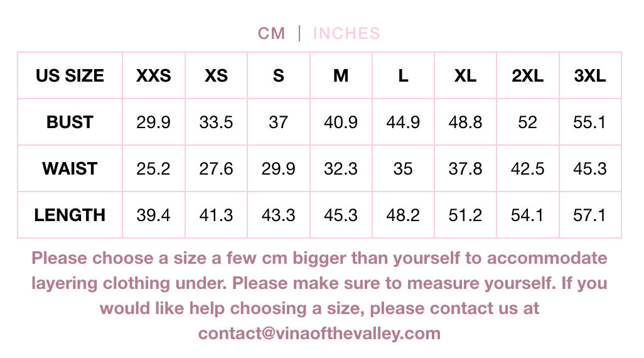Select the XS size column header
644x358 pixels.
[x=216, y=75]
